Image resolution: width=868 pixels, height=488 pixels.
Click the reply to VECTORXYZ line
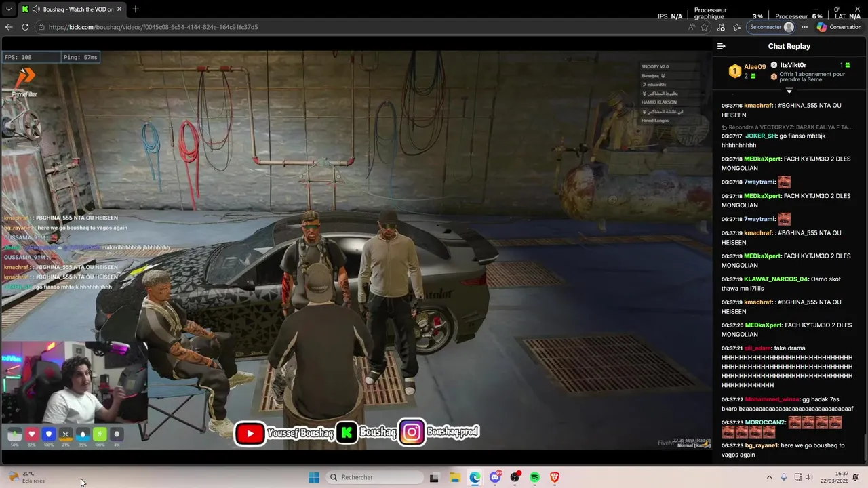(x=787, y=127)
